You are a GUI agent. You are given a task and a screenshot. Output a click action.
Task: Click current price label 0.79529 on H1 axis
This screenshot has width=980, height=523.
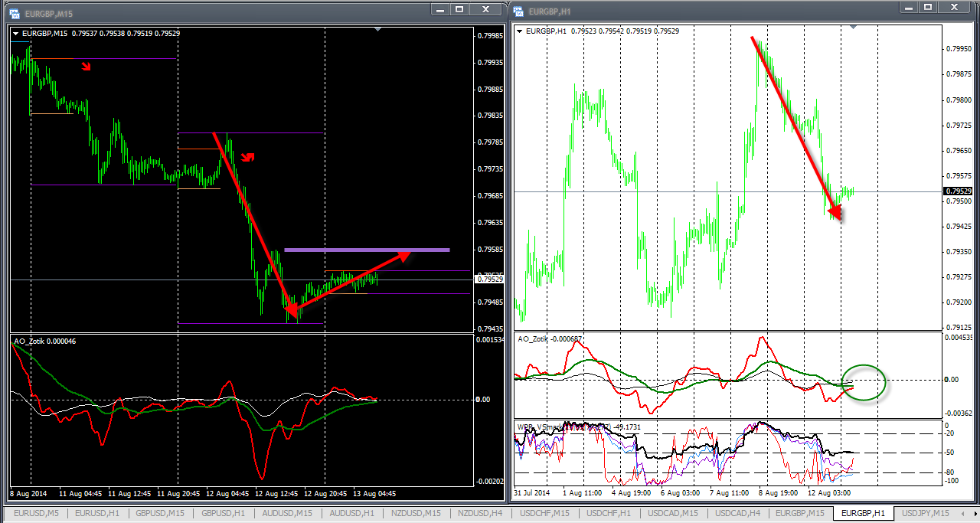pos(958,191)
